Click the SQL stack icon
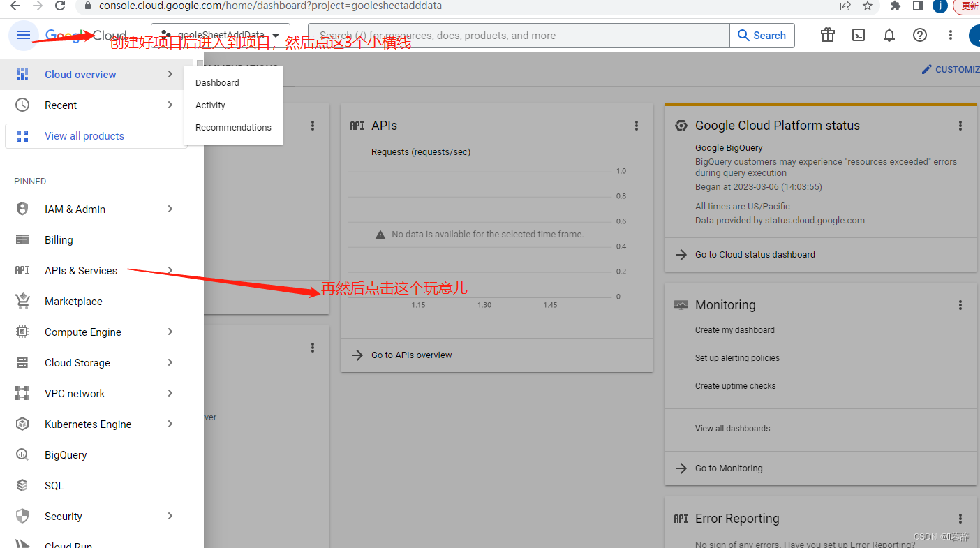 [x=22, y=485]
